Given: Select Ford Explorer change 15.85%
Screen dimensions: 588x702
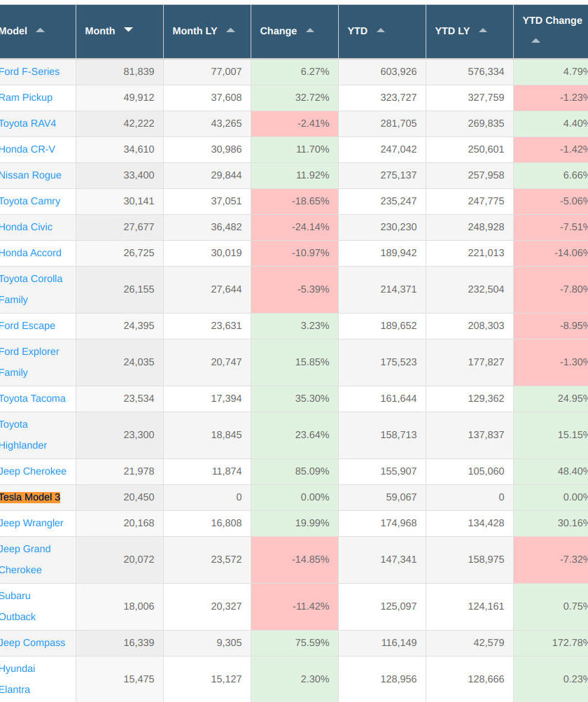Looking at the screenshot, I should [x=312, y=362].
